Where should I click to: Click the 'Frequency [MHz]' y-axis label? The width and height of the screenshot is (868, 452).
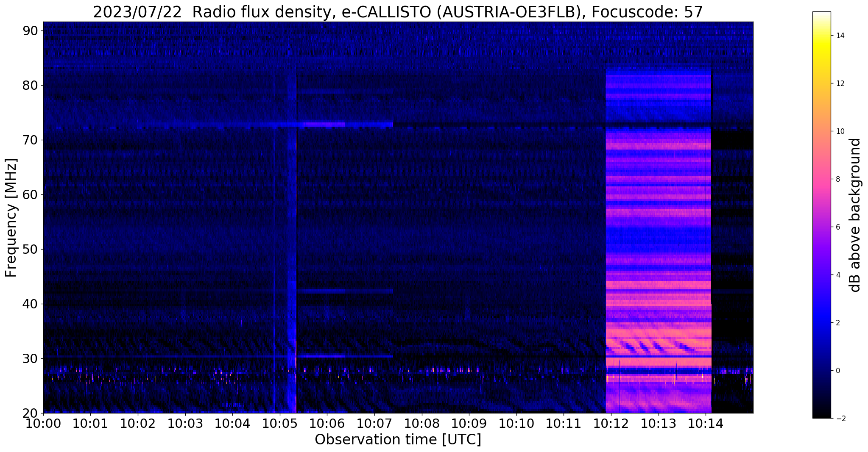point(11,218)
